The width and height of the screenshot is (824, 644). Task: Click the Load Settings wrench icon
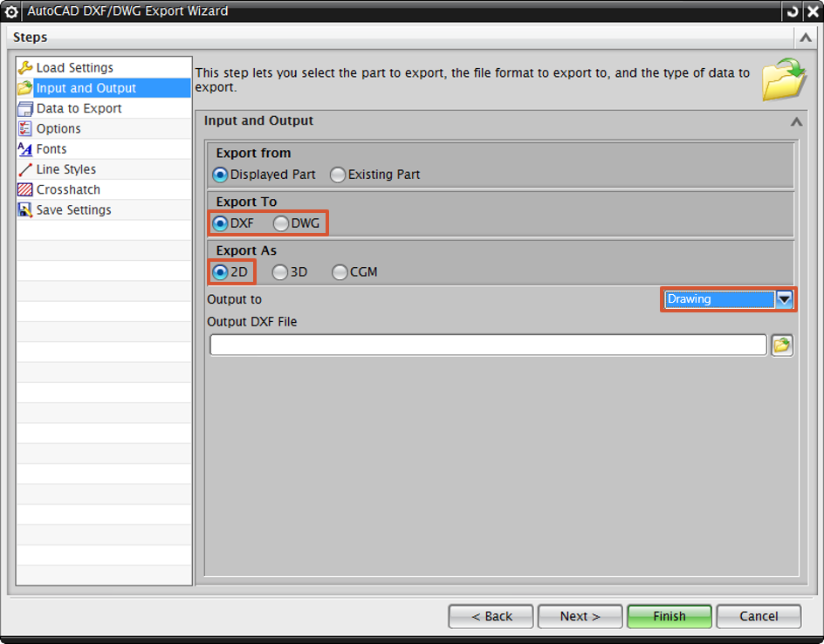click(25, 68)
